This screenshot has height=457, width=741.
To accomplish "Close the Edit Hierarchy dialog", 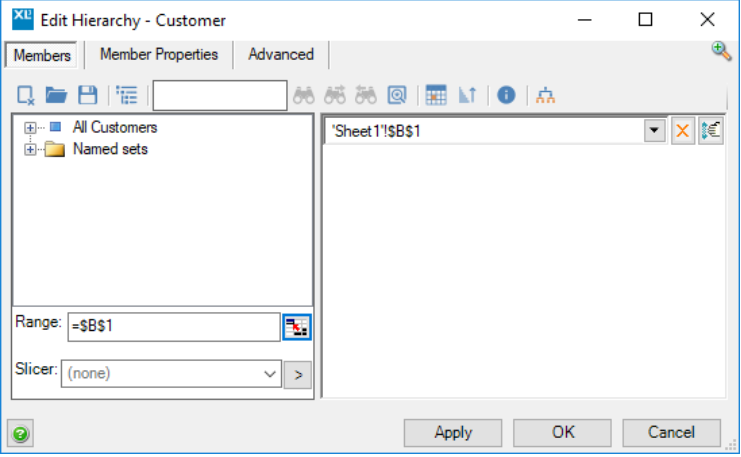I will click(707, 20).
